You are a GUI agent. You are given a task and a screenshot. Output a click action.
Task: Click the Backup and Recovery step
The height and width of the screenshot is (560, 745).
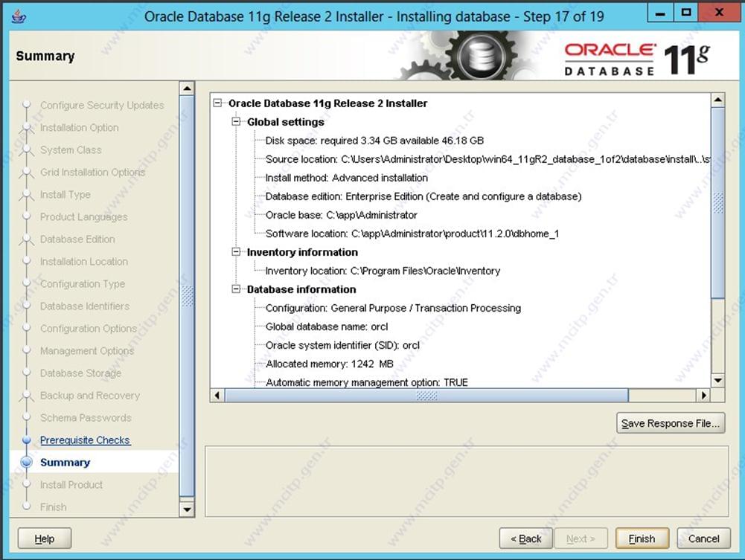coord(90,395)
